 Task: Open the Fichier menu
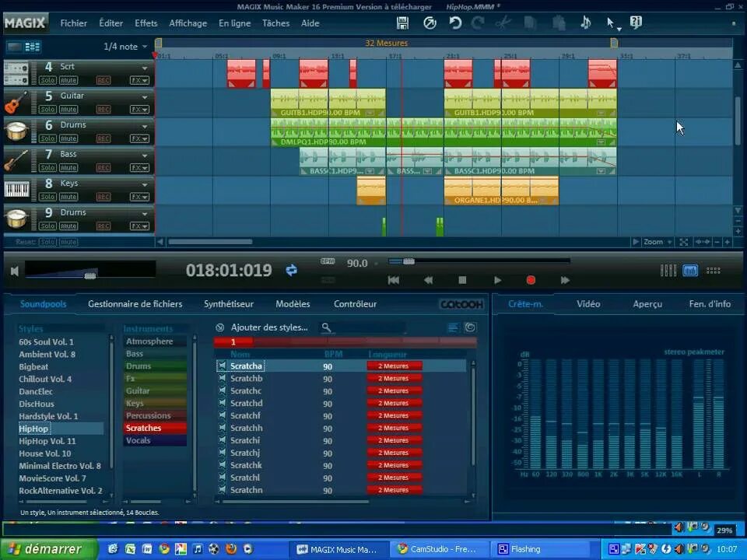pos(73,23)
